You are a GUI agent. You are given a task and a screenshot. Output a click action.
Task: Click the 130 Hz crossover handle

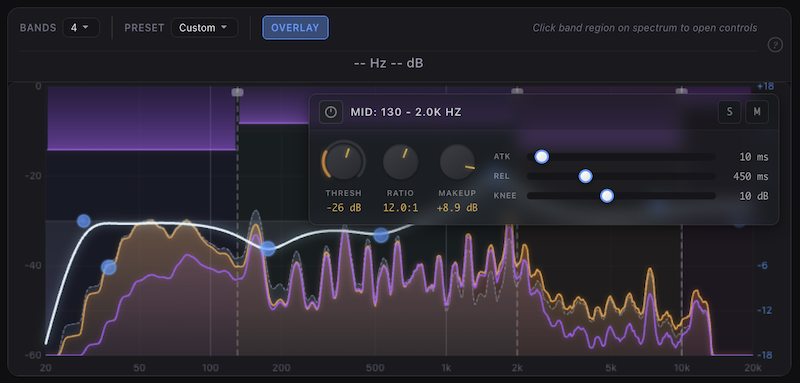(x=237, y=92)
